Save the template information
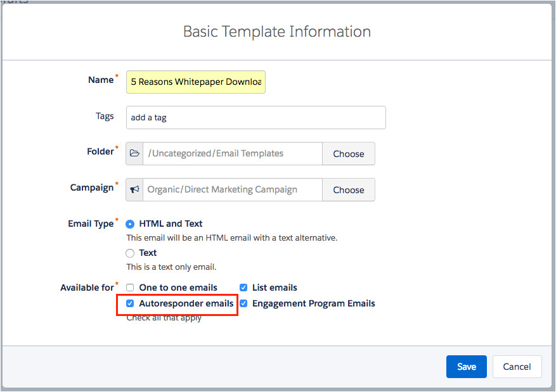The width and height of the screenshot is (556, 392). [x=466, y=367]
